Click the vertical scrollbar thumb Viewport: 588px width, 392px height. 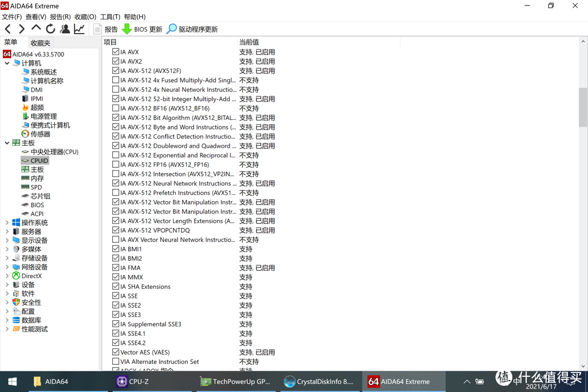click(583, 108)
